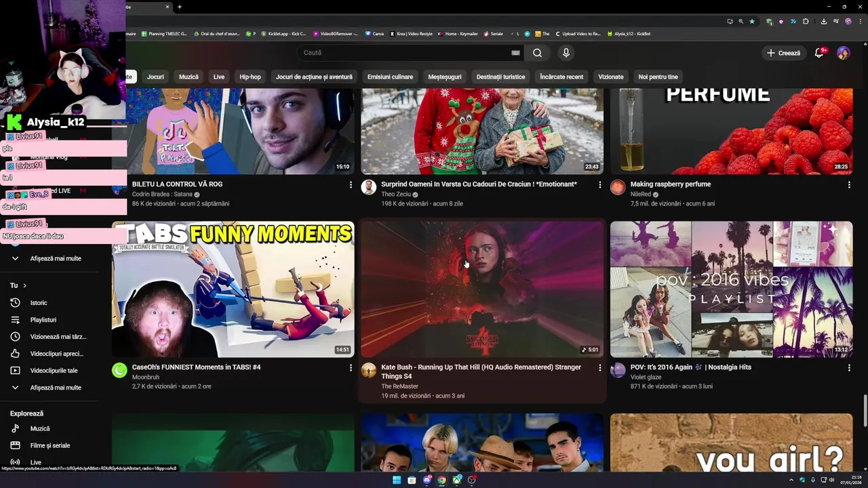Open a new browser tab with plus

(x=180, y=7)
